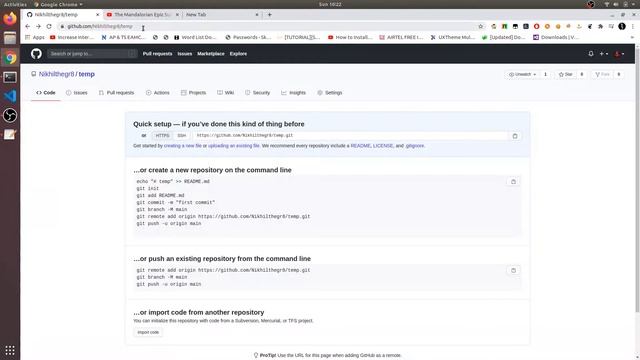Click the Import code button
The height and width of the screenshot is (360, 640).
click(x=148, y=332)
